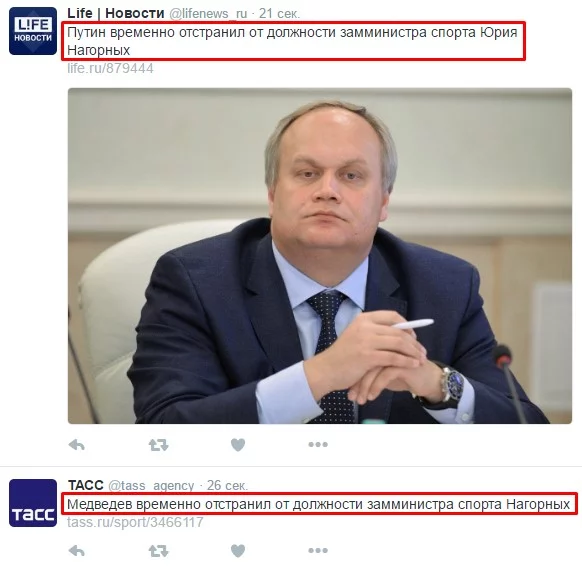The image size is (582, 570).
Task: Open the Life | Новости account name
Action: coord(116,13)
